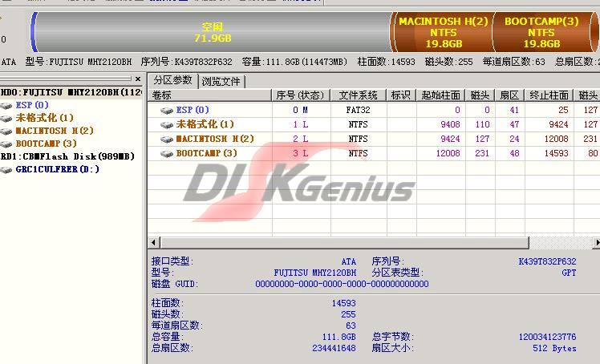
Task: Click sector size value 512 Bytes
Action: point(554,348)
